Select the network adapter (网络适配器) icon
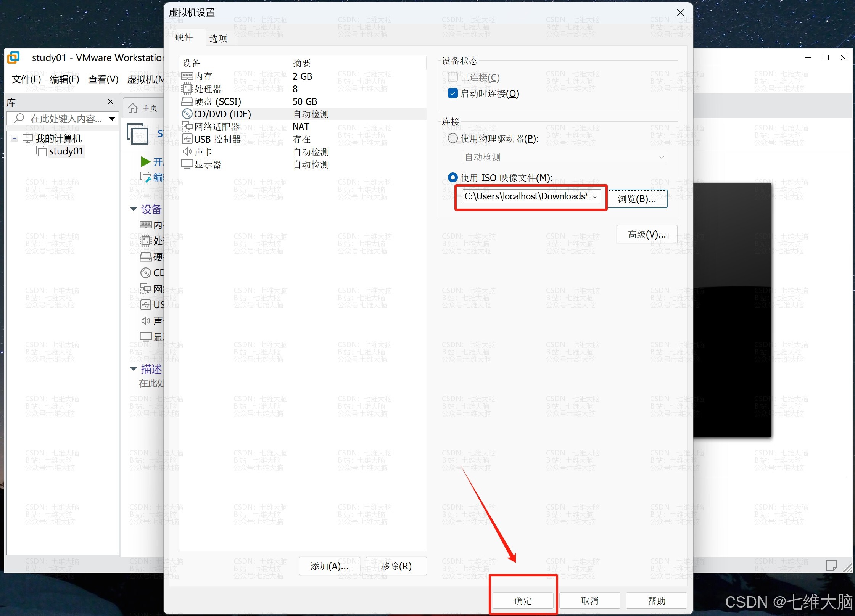 (x=187, y=126)
